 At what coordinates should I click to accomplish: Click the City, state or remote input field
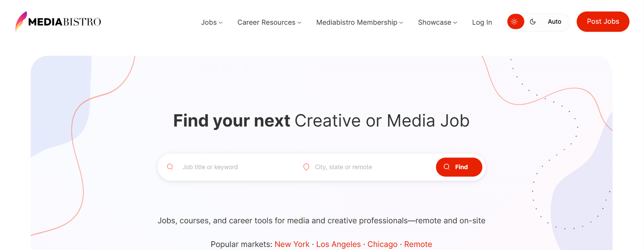point(354,167)
